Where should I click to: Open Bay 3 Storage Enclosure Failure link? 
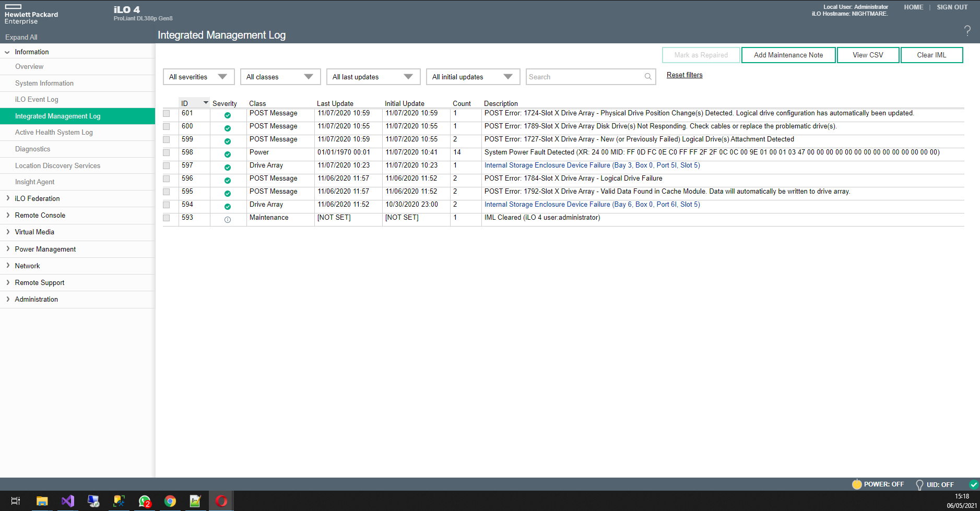tap(592, 165)
